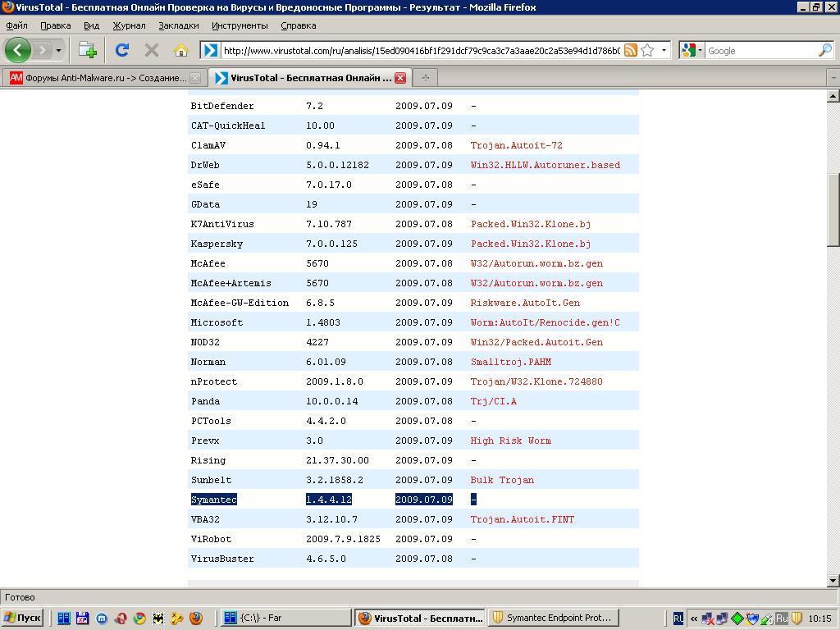Open the back/forward history dropdown arrow
This screenshot has width=840, height=630.
click(58, 50)
